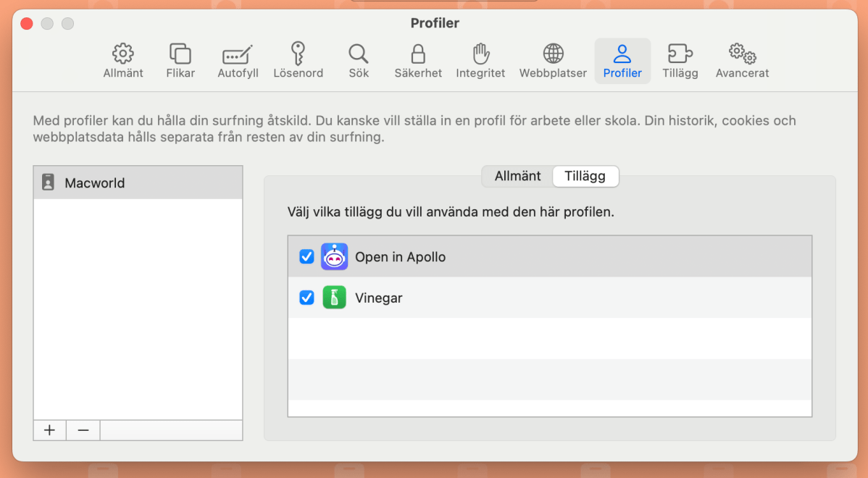The height and width of the screenshot is (478, 868).
Task: Open Avancerat gear settings
Action: (741, 60)
